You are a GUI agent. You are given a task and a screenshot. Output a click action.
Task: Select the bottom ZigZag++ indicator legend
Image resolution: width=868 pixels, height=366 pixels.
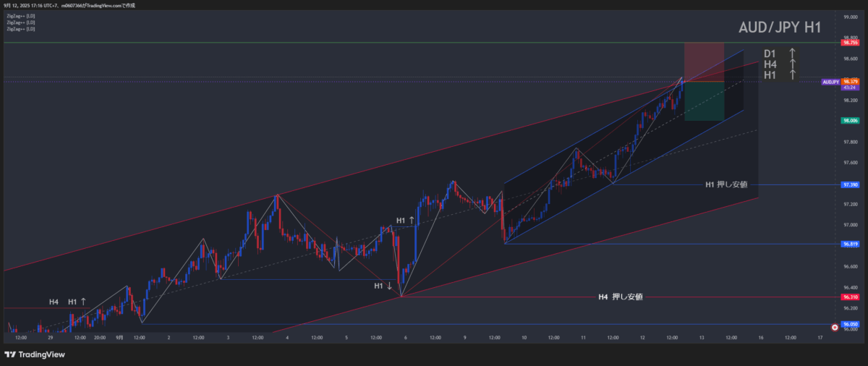(21, 29)
